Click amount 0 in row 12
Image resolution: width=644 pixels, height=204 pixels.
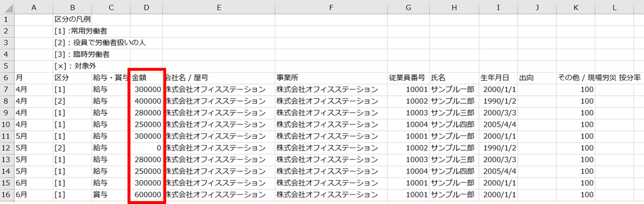coord(147,148)
